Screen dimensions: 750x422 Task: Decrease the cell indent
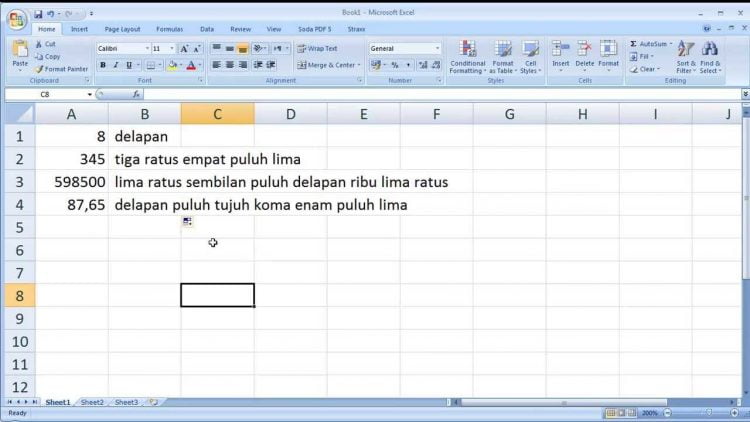258,65
